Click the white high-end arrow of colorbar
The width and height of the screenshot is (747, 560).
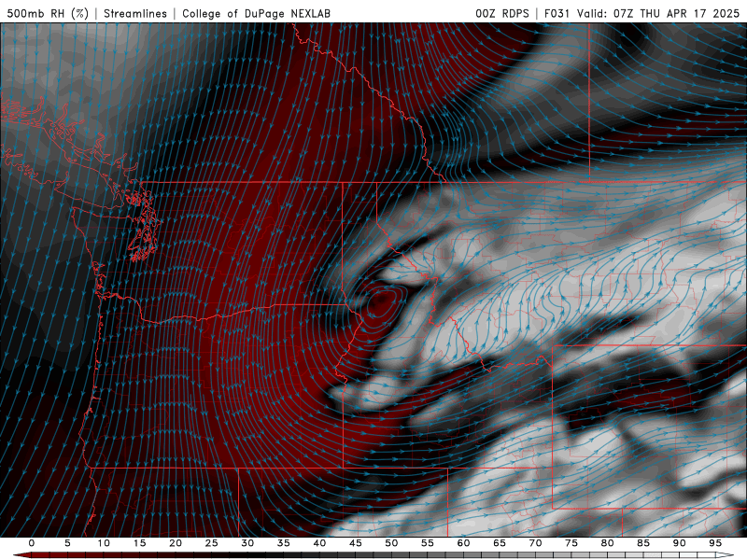[x=726, y=555]
